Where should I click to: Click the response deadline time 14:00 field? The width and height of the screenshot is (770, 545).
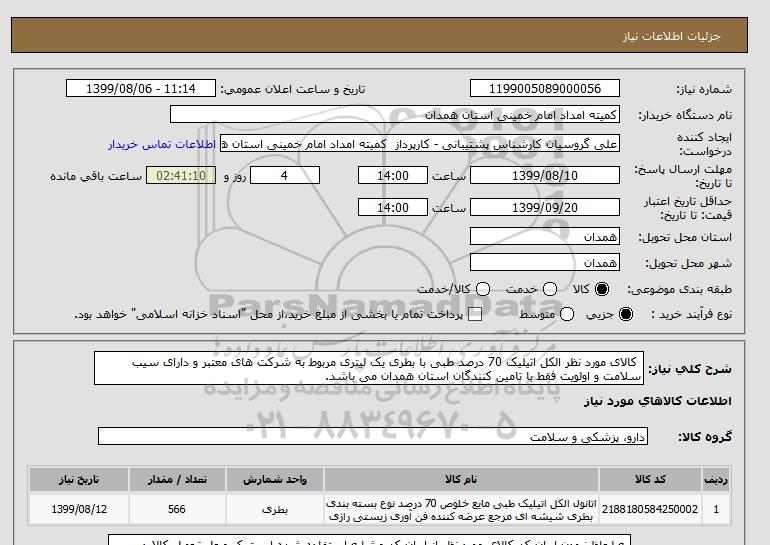click(x=393, y=175)
